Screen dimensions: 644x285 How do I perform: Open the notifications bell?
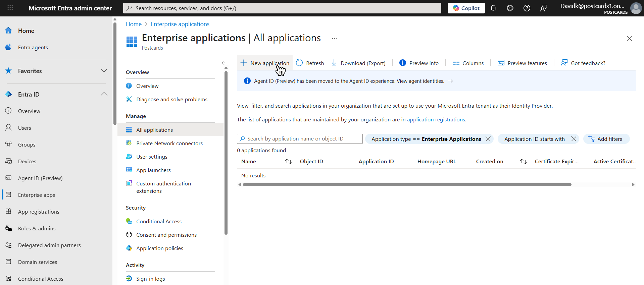(x=493, y=8)
